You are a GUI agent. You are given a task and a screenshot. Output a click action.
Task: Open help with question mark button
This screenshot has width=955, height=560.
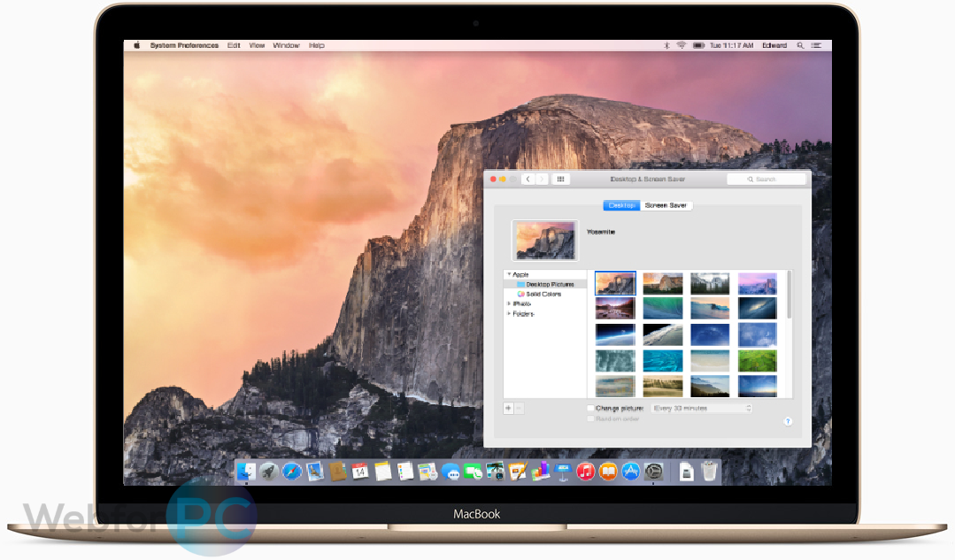pyautogui.click(x=788, y=421)
